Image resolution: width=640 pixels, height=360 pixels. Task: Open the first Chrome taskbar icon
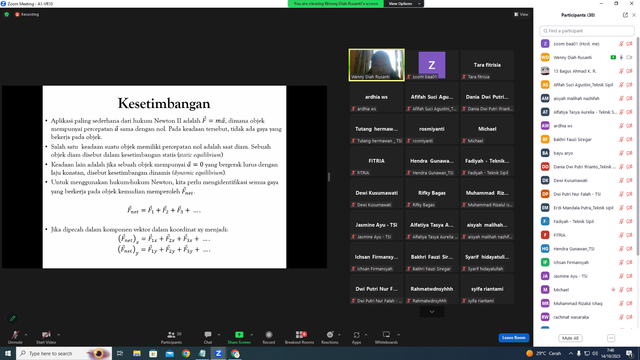click(186, 353)
